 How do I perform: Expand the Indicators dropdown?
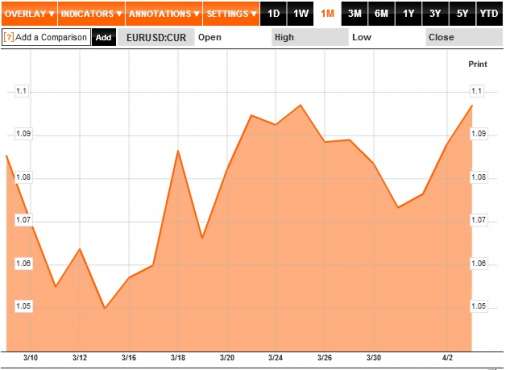click(x=91, y=14)
